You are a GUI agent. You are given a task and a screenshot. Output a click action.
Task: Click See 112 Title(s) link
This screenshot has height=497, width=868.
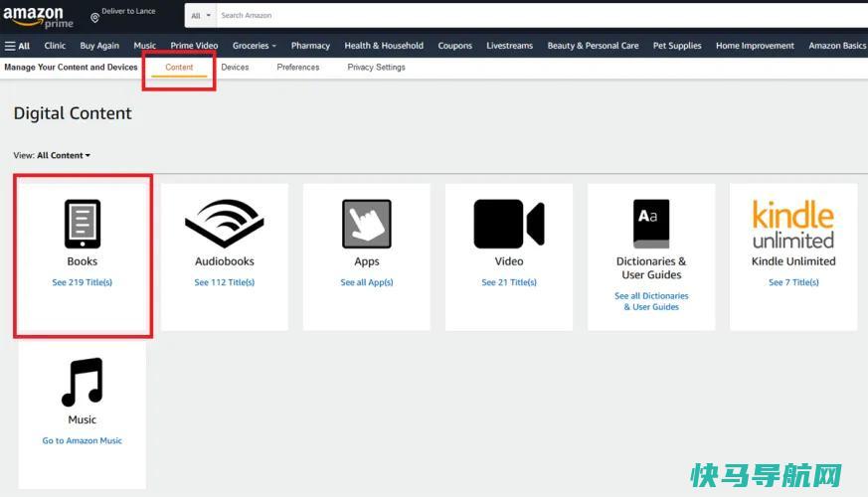coord(224,282)
